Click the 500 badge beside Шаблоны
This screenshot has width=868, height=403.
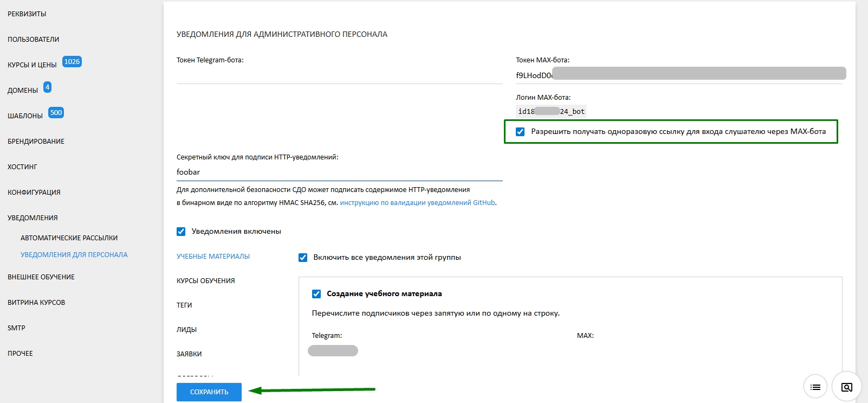point(56,113)
